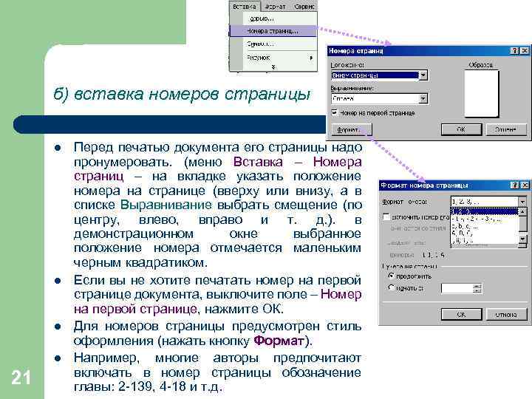Viewport: 532px width, 399px height.
Task: Close the Формат номера страницы dialog
Action: tap(525, 185)
